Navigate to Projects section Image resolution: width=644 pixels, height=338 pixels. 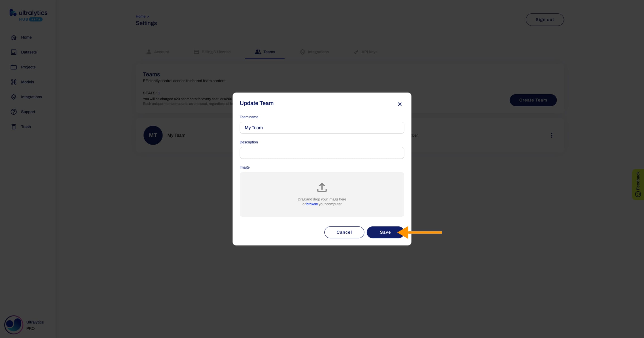coord(28,67)
